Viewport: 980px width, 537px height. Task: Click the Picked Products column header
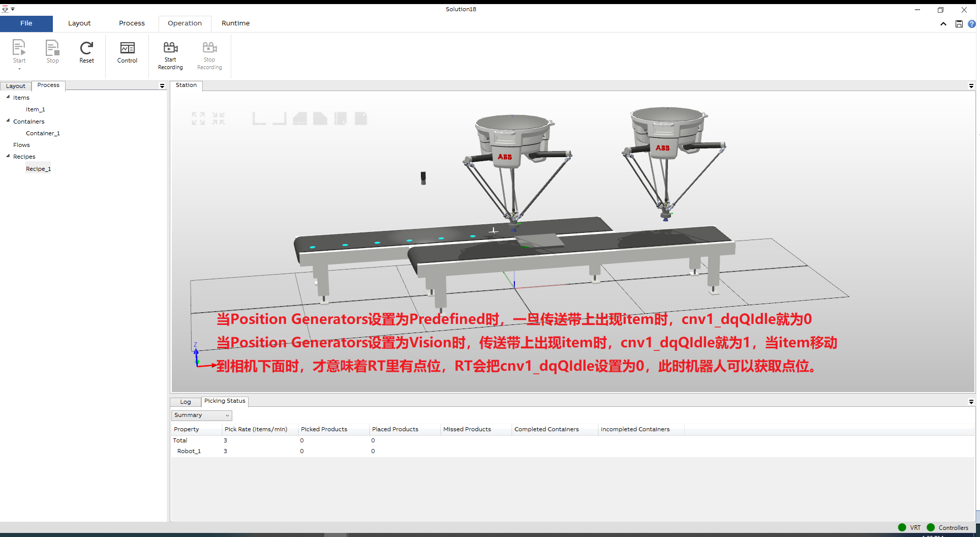coord(333,430)
